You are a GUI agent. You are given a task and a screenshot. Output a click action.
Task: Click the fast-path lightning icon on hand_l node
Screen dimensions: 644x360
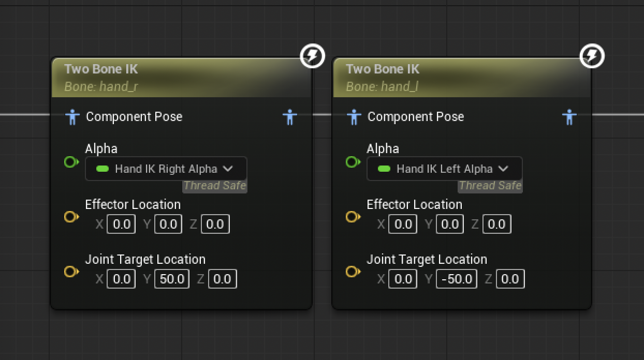tap(592, 55)
